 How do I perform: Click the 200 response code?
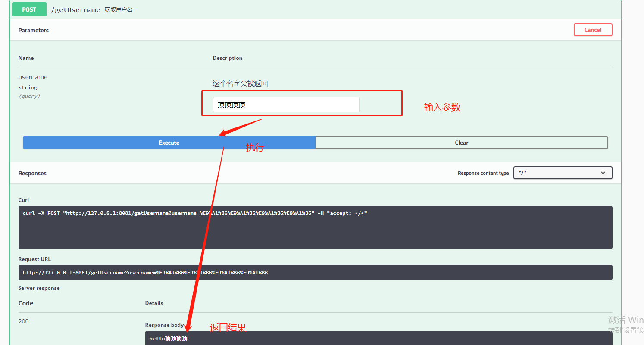pos(24,321)
